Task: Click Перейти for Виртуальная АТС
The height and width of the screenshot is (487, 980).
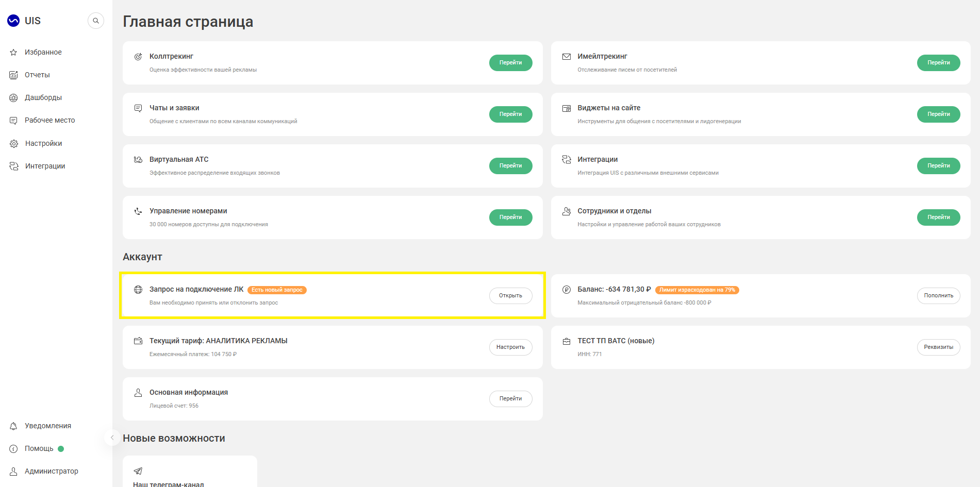Action: coord(510,166)
